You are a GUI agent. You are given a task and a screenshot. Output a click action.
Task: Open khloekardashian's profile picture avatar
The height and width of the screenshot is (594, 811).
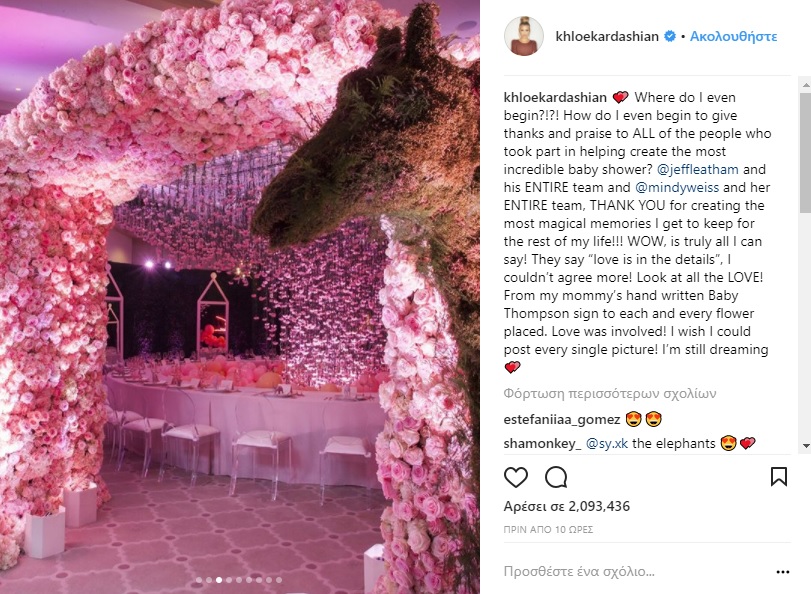click(524, 36)
